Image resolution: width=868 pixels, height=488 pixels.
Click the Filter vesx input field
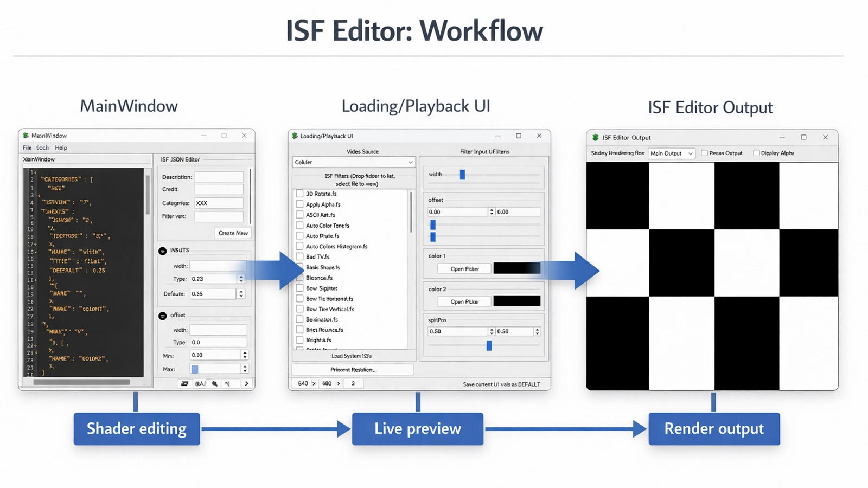[x=219, y=216]
